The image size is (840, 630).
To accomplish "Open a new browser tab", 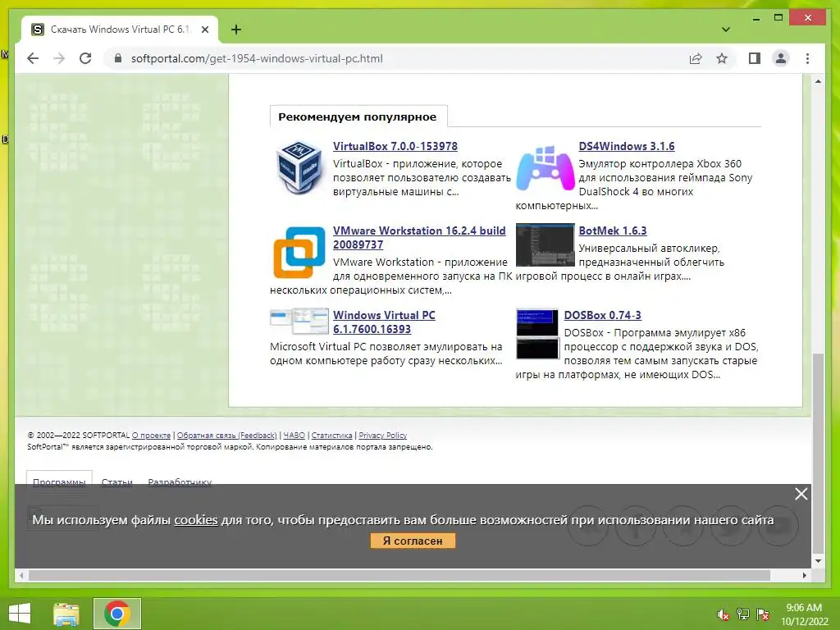I will click(236, 30).
